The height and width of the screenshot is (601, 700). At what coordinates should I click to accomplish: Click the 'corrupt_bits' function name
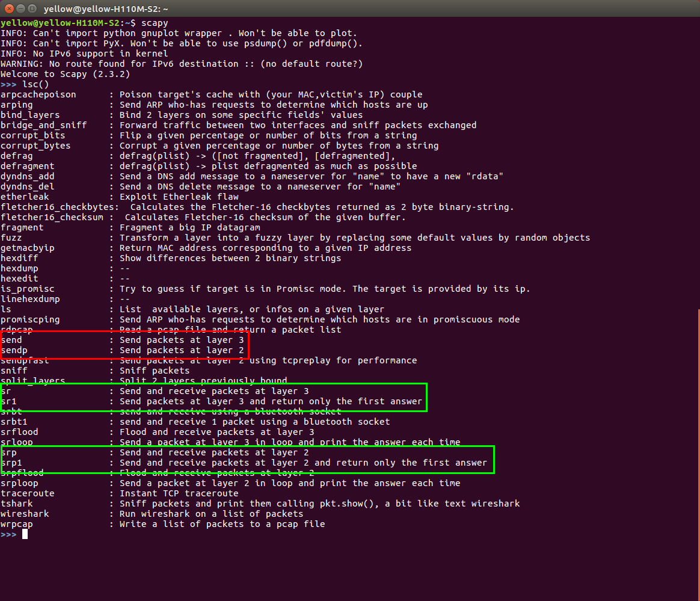click(x=33, y=135)
